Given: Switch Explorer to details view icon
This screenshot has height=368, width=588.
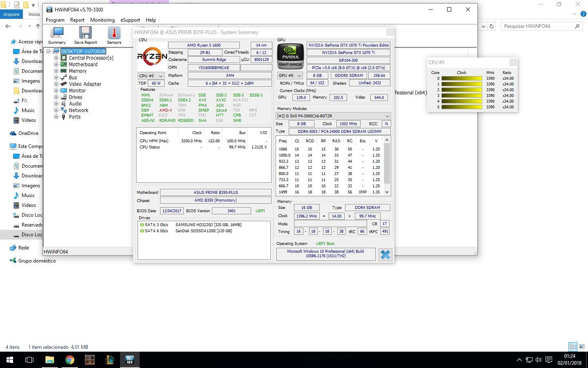Looking at the screenshot, I should (x=573, y=347).
